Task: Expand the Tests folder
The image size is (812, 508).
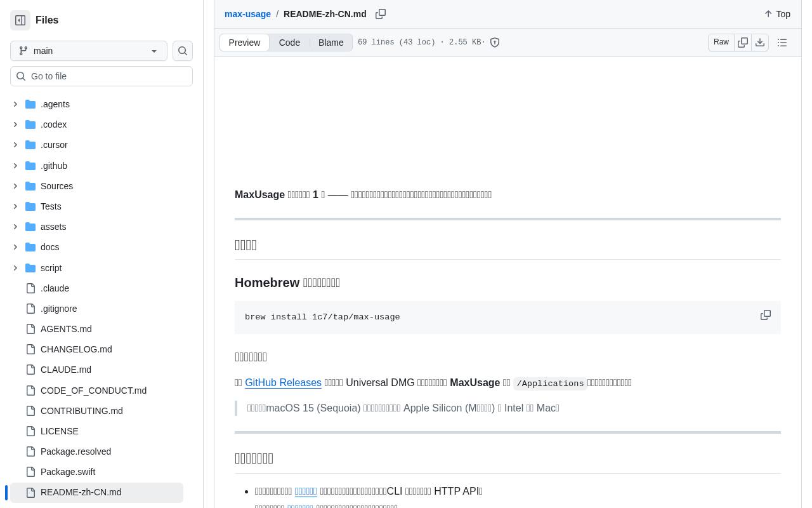Action: pos(15,206)
